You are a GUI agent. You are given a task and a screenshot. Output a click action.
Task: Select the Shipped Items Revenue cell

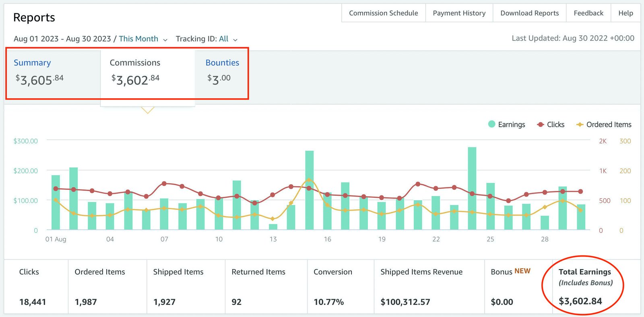[x=429, y=287]
